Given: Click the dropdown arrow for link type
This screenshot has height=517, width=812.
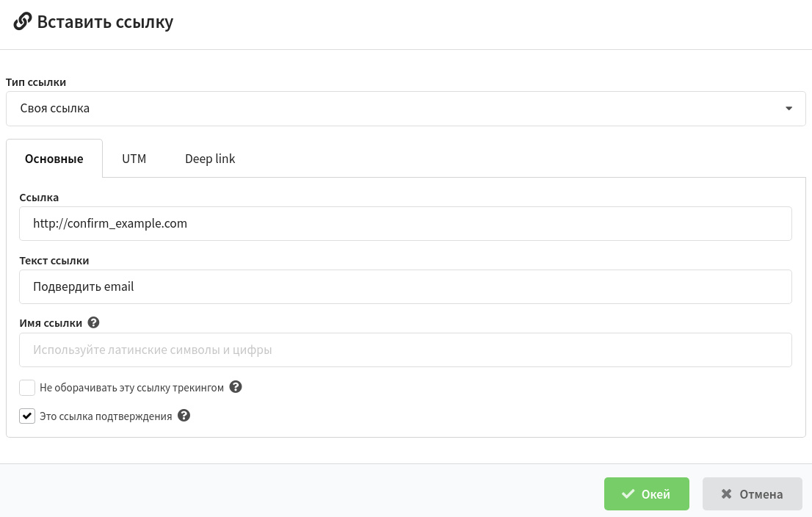Looking at the screenshot, I should point(789,109).
